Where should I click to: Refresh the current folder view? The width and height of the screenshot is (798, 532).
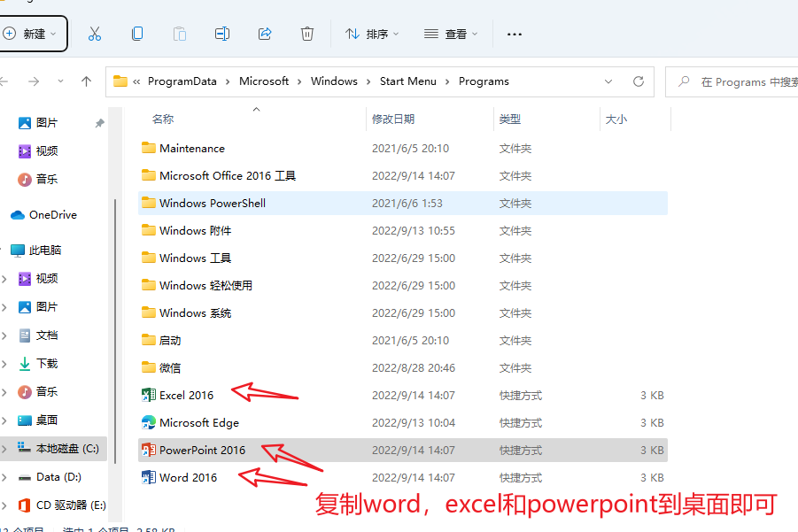pos(638,81)
